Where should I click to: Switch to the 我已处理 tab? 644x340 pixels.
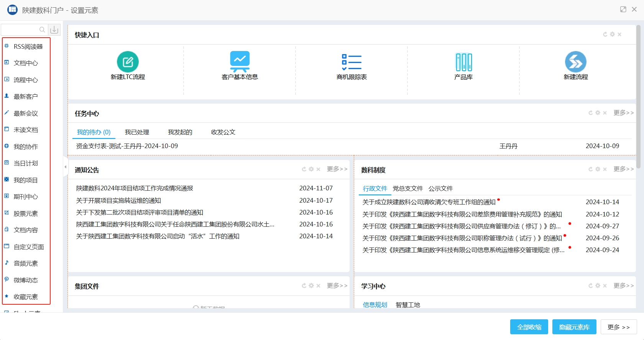tap(137, 132)
